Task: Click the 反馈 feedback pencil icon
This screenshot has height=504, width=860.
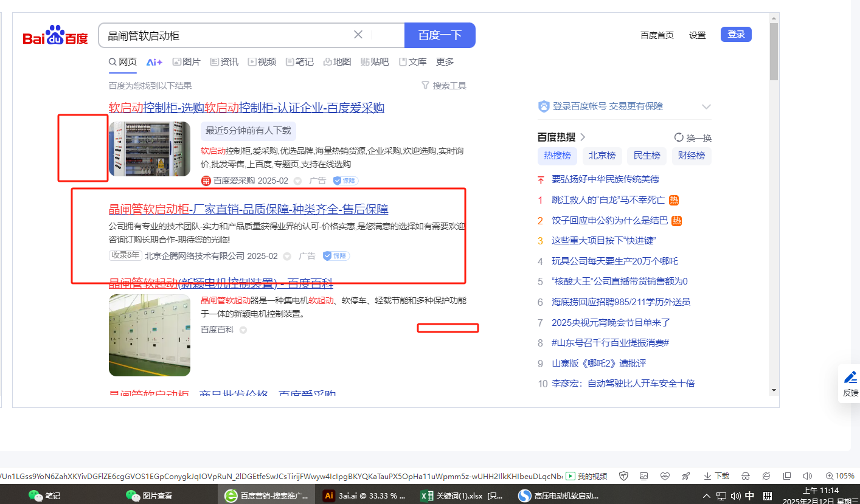Action: 851,376
